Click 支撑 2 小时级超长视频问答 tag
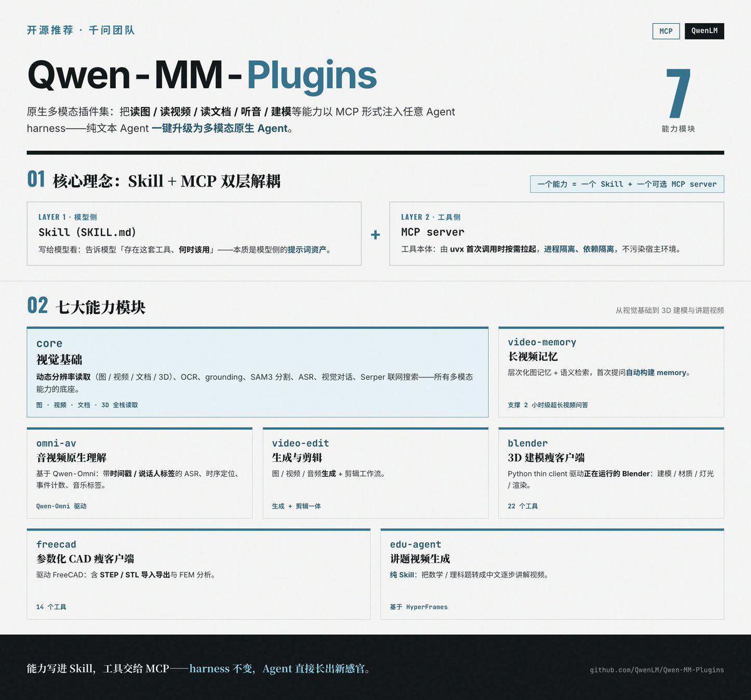Viewport: 751px width, 700px height. (548, 405)
